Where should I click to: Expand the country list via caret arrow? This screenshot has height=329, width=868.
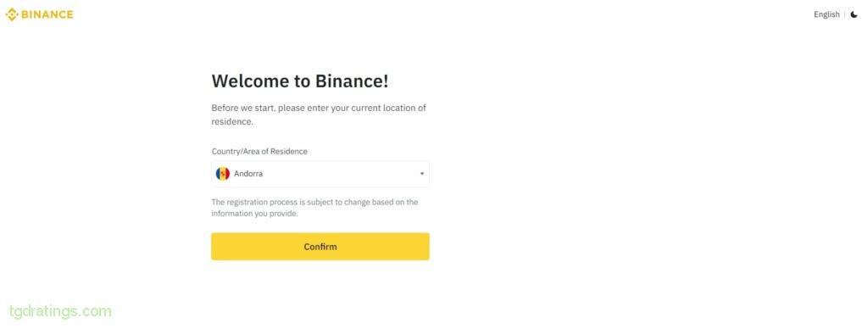point(422,173)
